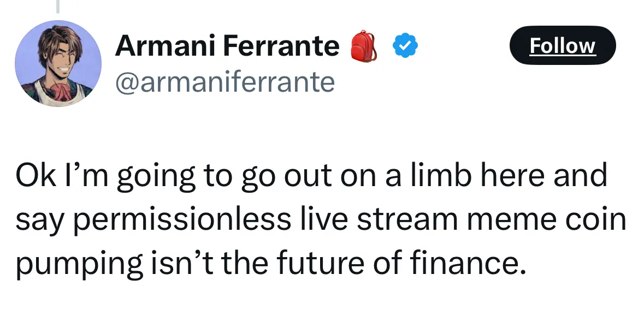The image size is (644, 322).
Task: Click the thread connector line above the avatar
Action: click(x=57, y=5)
